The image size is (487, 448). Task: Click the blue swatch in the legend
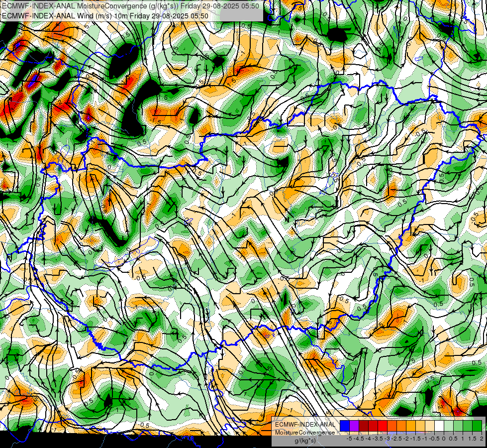click(345, 426)
